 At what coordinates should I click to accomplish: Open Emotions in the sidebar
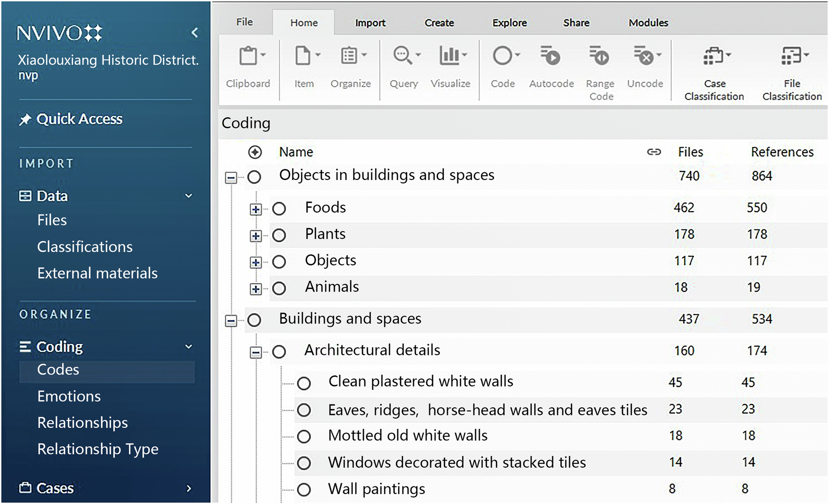69,396
